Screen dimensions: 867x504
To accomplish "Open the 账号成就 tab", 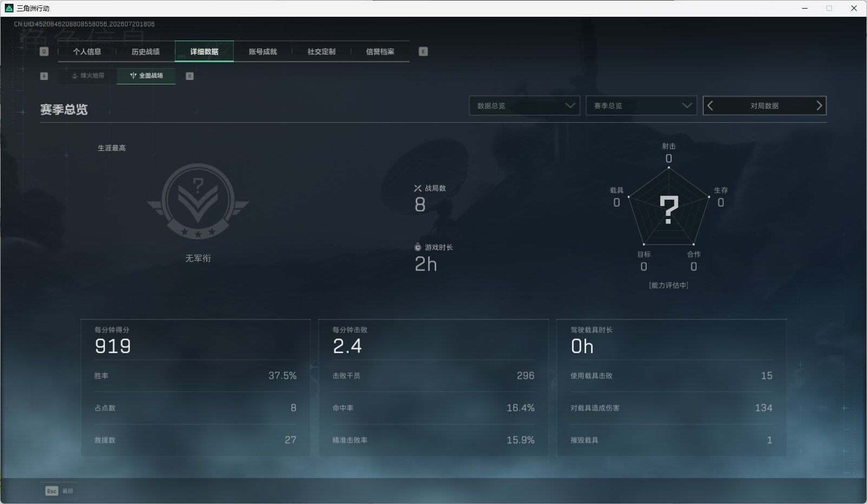I will [262, 51].
